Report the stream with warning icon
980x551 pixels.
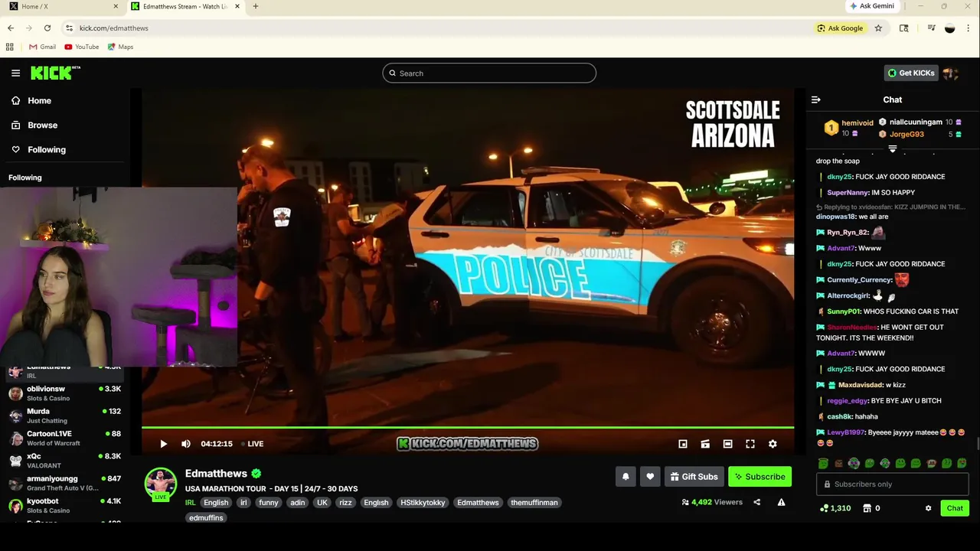click(781, 503)
